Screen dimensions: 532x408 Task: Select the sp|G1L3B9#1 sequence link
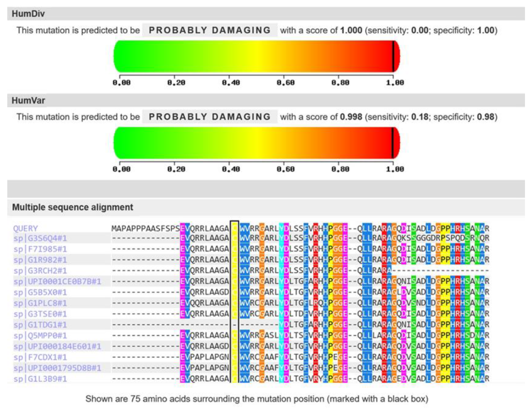(x=40, y=379)
